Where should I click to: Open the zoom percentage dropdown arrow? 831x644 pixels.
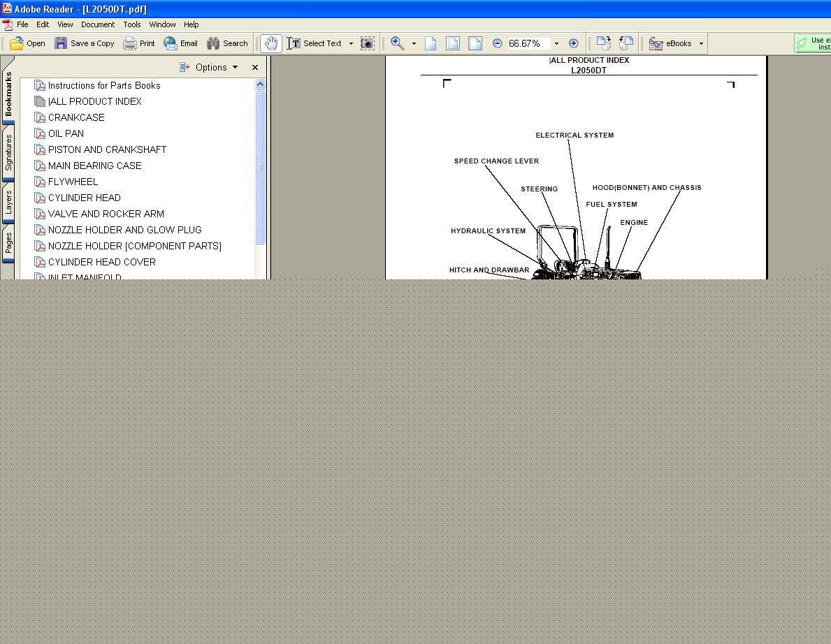pyautogui.click(x=556, y=43)
